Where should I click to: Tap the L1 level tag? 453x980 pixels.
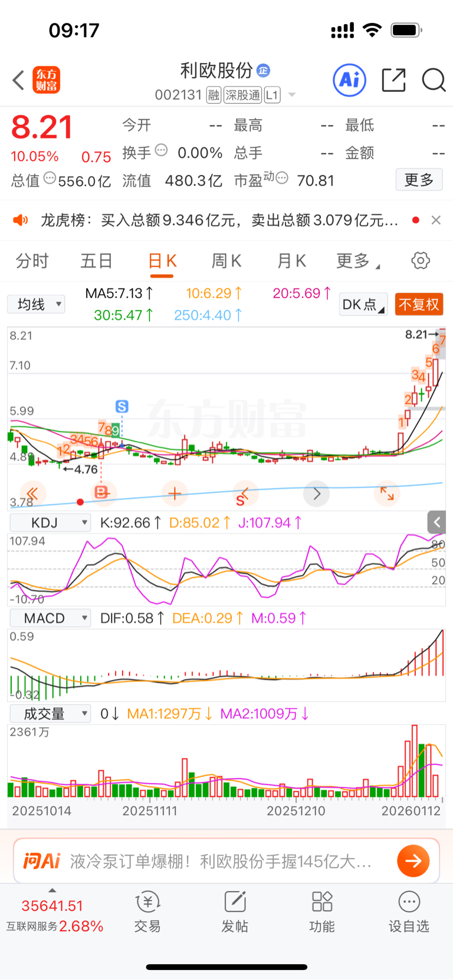coord(272,95)
